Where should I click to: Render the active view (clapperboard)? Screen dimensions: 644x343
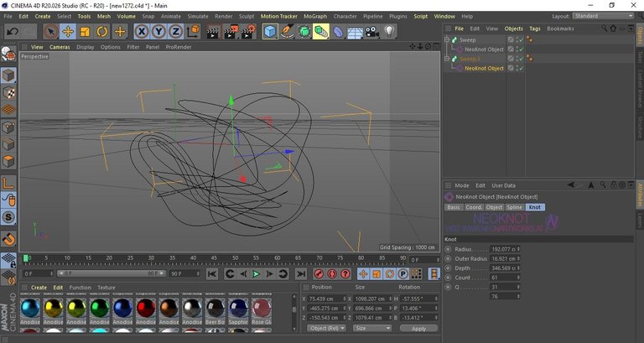[213, 32]
